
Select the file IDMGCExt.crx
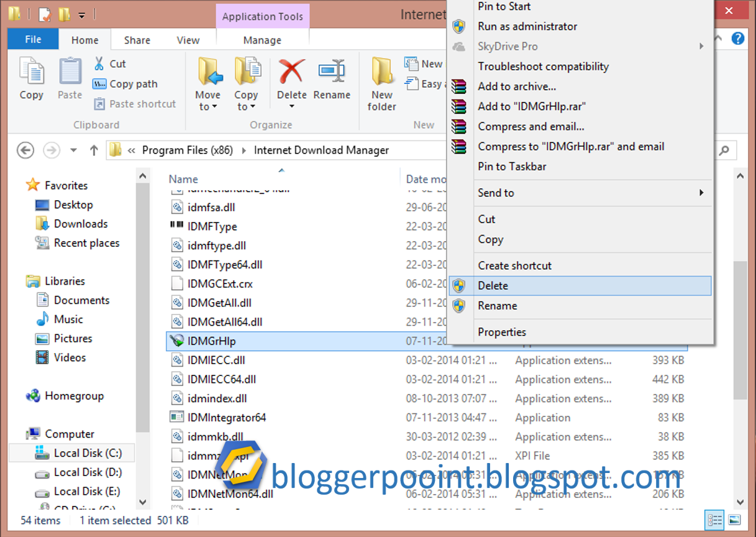coord(220,284)
